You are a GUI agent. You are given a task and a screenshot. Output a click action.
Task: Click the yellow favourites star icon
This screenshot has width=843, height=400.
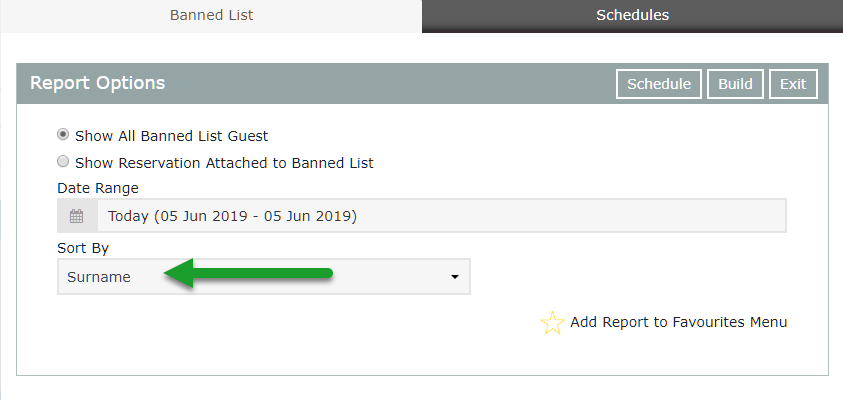coord(552,323)
